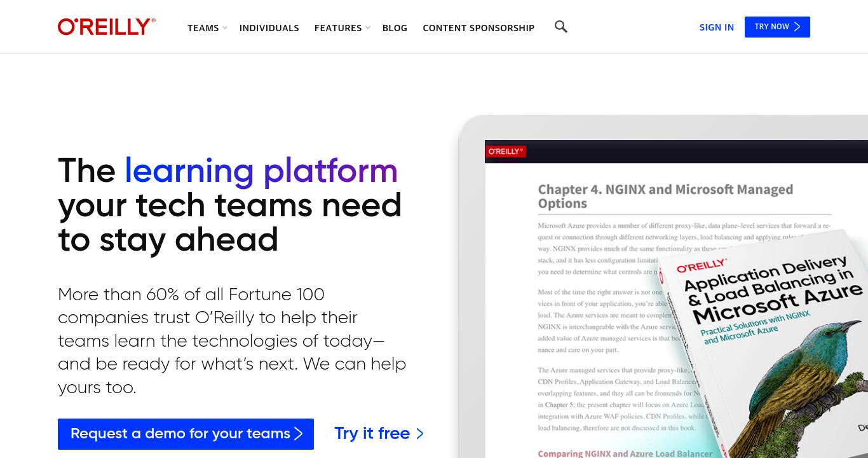This screenshot has height=458, width=868.
Task: Click the small red O'Reilly badge on tablet
Action: point(506,151)
